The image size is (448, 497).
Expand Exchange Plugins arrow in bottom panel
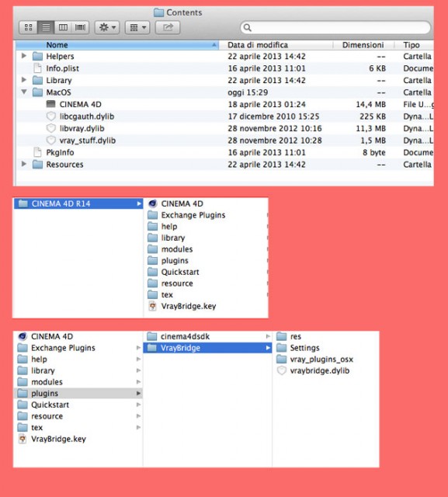click(x=138, y=348)
